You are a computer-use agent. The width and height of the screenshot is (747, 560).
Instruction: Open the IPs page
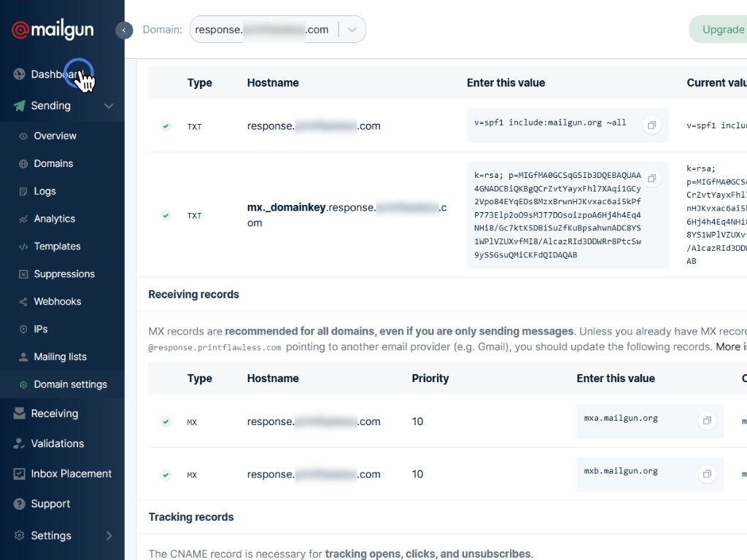[x=41, y=329]
